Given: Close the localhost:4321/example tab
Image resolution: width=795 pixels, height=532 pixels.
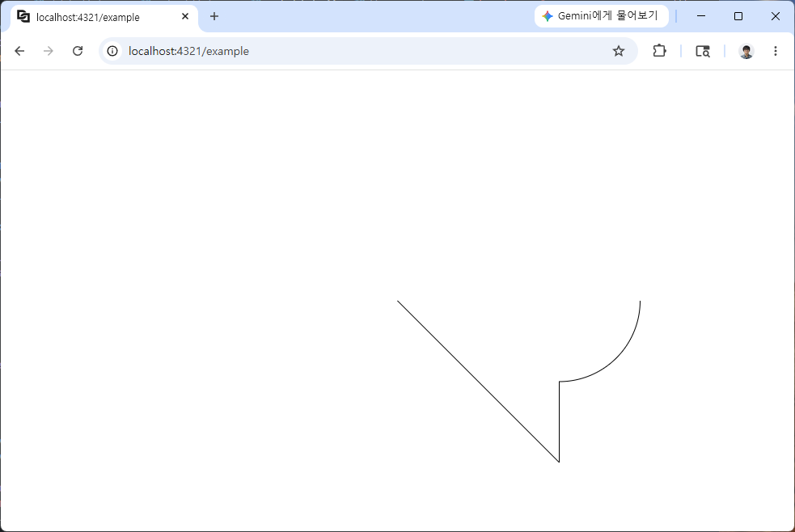Looking at the screenshot, I should tap(185, 16).
